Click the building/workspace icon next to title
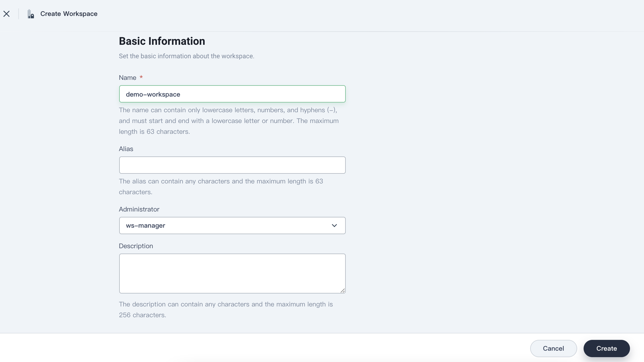This screenshot has width=644, height=362. coord(30,13)
